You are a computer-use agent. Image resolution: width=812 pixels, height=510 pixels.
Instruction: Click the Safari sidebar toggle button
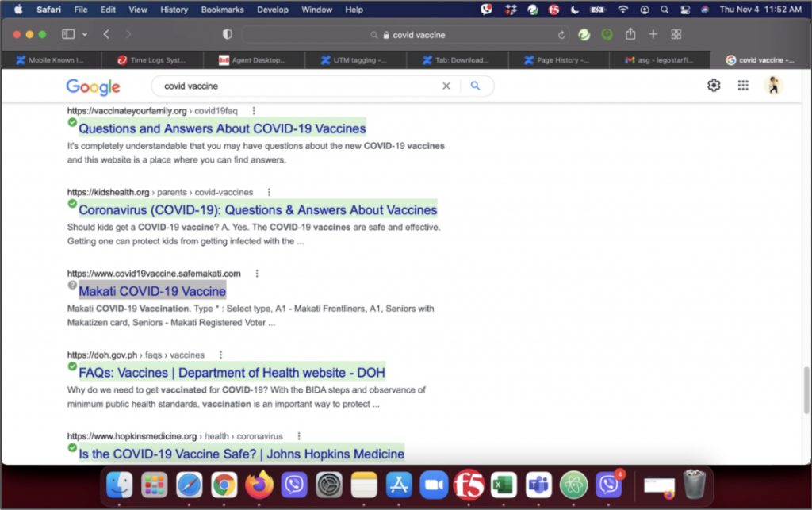coord(68,35)
